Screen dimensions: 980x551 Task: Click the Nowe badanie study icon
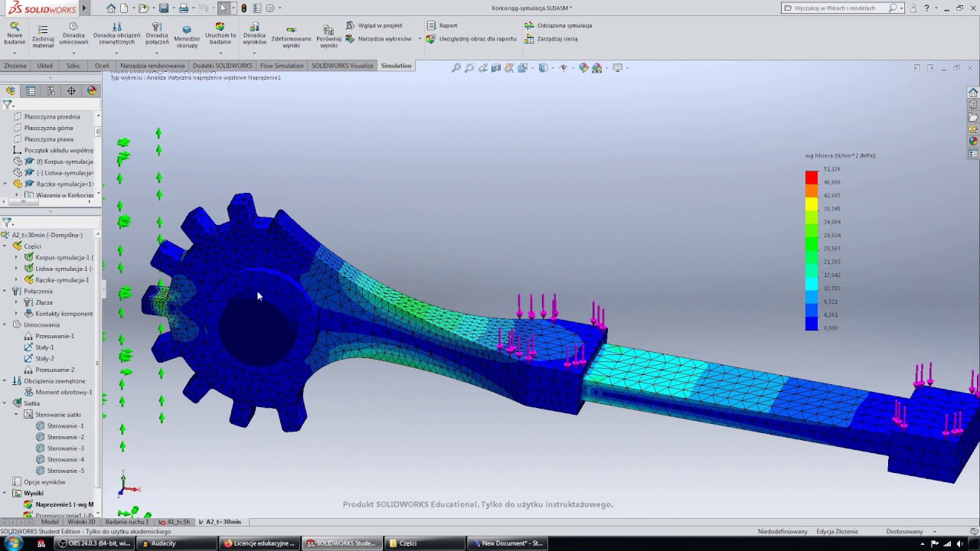(15, 28)
